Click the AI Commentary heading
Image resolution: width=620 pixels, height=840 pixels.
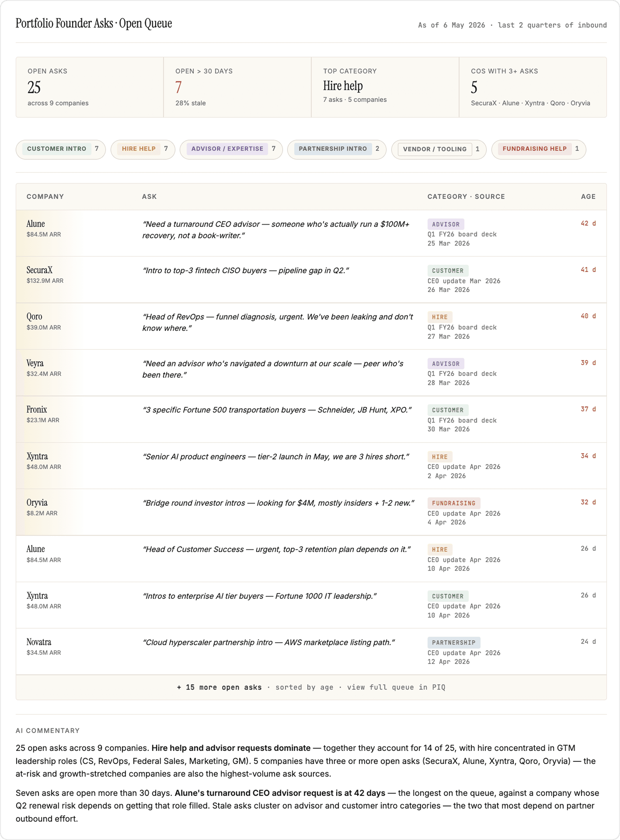(x=48, y=731)
